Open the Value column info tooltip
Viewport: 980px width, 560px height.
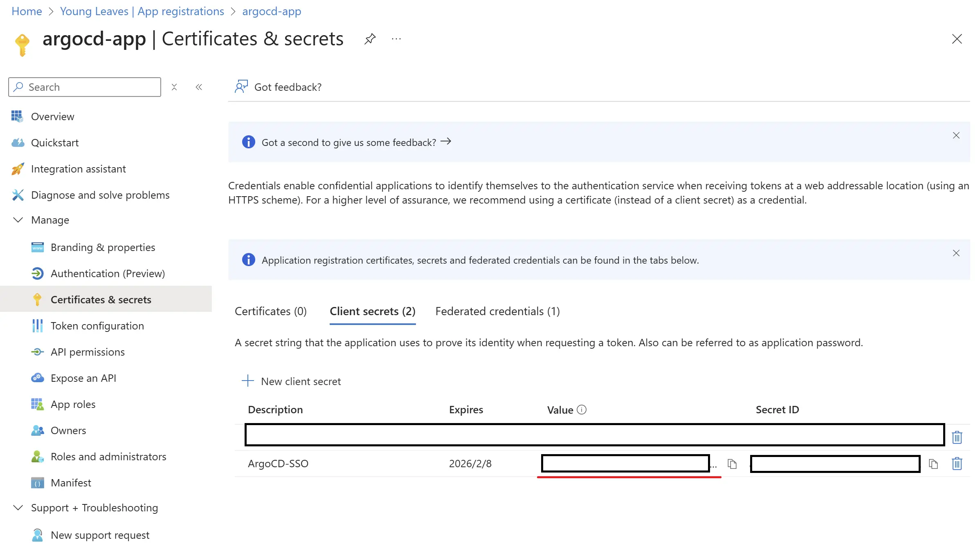tap(582, 410)
